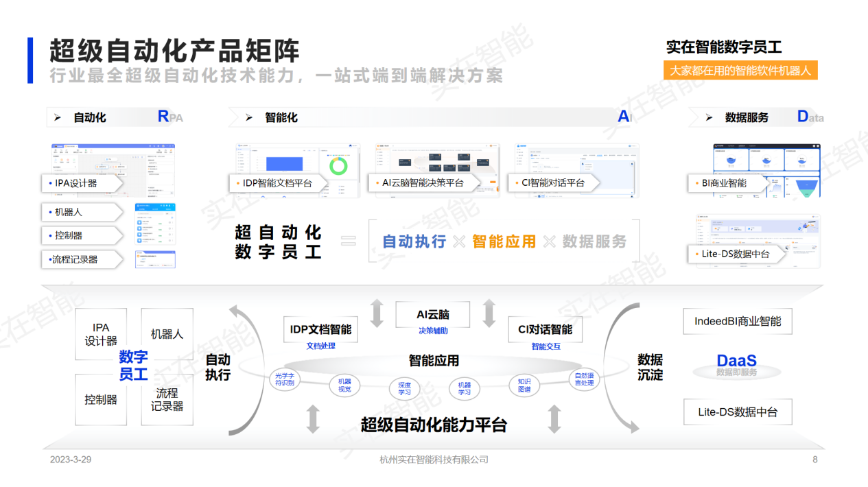
Task: Click the 大家都在用的智能软件机器人 orange banner
Action: [x=740, y=69]
